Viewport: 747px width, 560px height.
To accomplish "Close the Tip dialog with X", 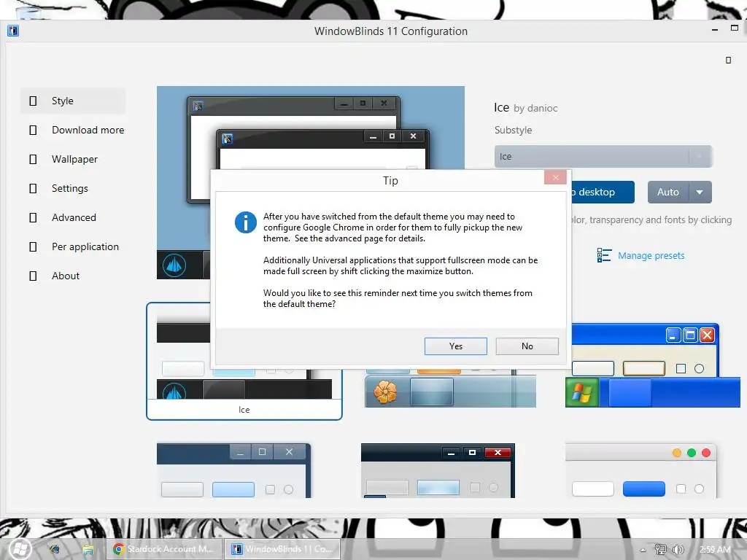I will pos(555,178).
